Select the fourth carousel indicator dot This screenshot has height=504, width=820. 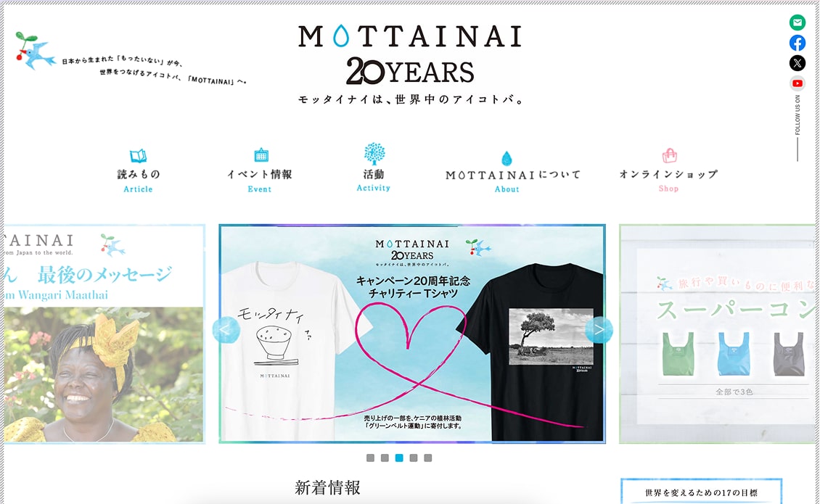coord(414,458)
